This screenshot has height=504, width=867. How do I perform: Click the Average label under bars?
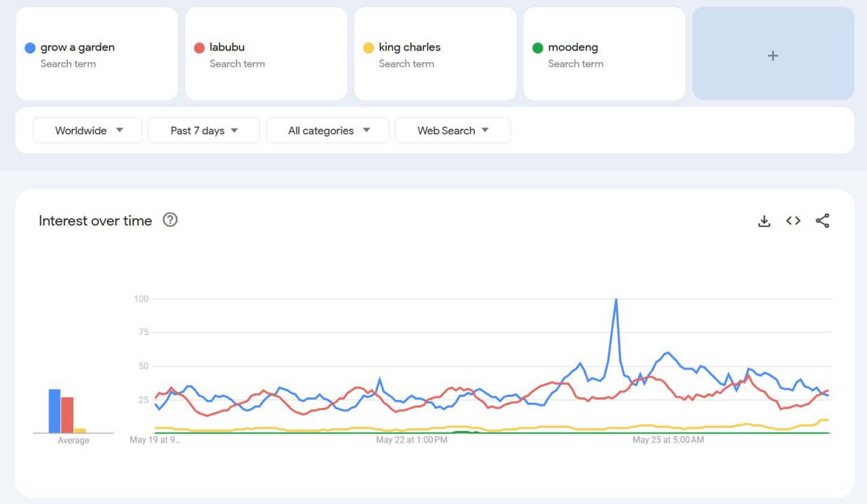74,440
